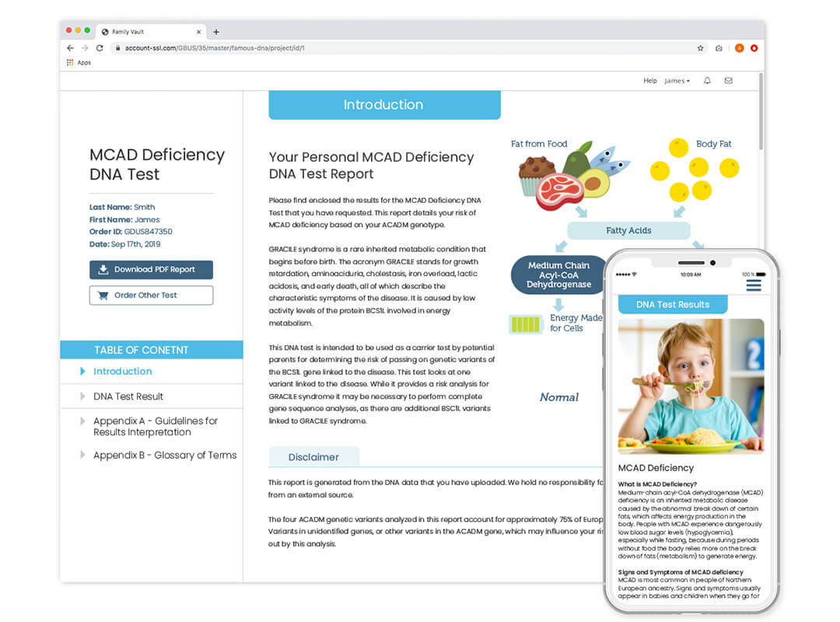
Task: Click the Fat from Food label
Action: [539, 144]
